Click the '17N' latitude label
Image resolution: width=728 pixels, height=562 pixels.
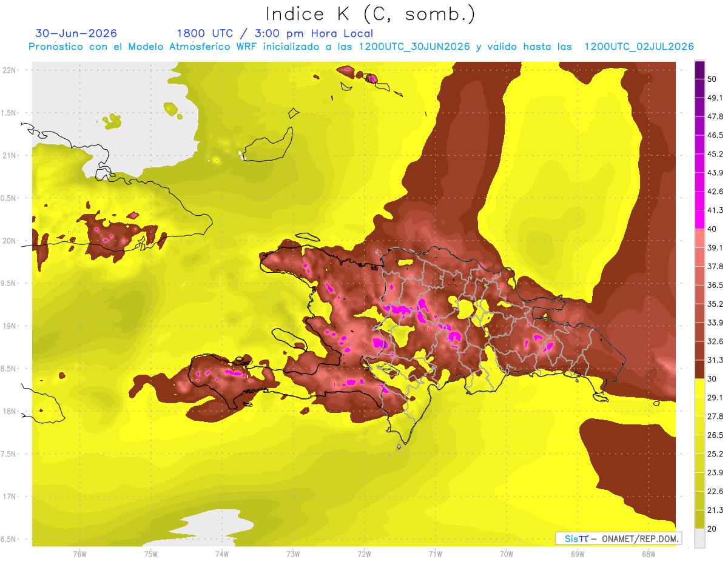(9, 497)
